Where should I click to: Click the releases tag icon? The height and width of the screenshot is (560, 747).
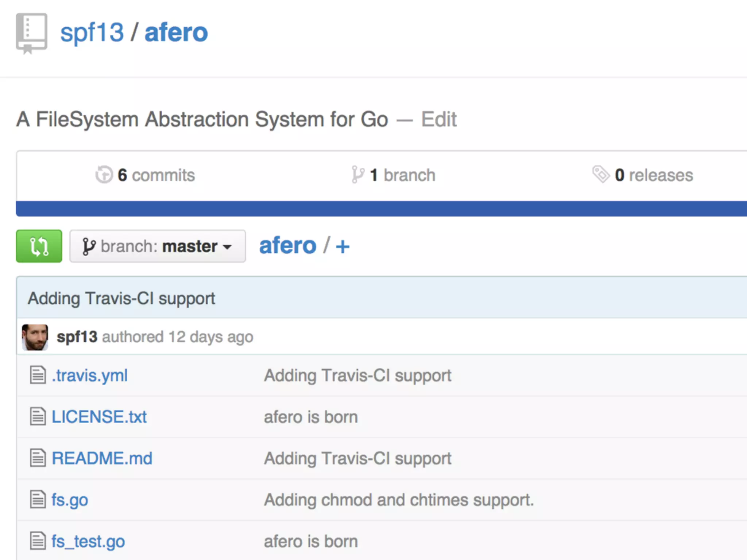click(601, 174)
